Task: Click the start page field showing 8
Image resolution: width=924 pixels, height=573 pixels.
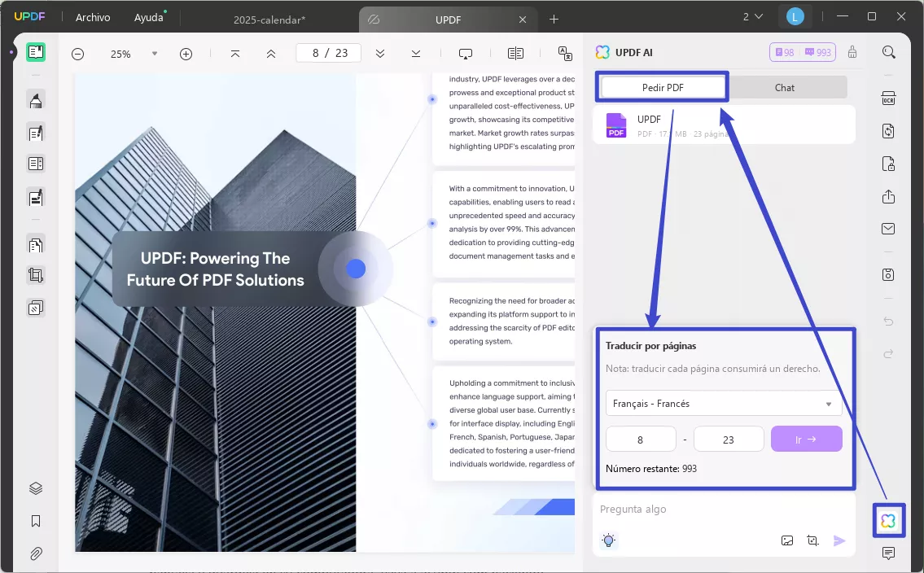Action: tap(641, 440)
